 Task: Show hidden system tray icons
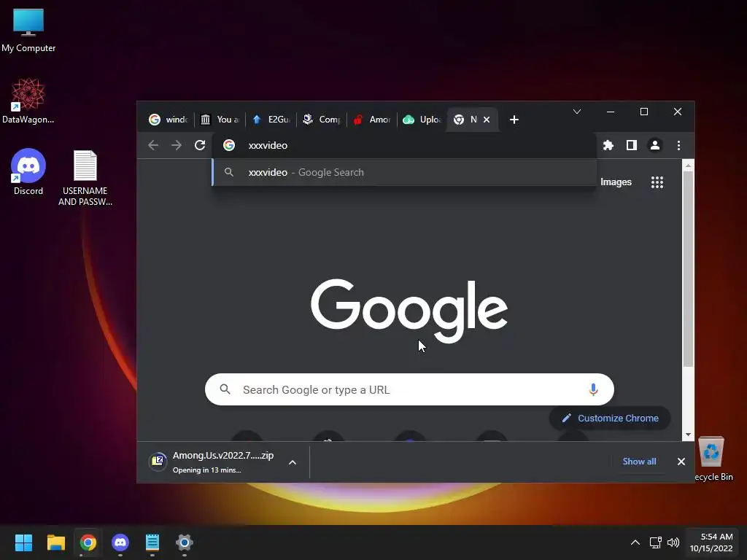pyautogui.click(x=635, y=542)
